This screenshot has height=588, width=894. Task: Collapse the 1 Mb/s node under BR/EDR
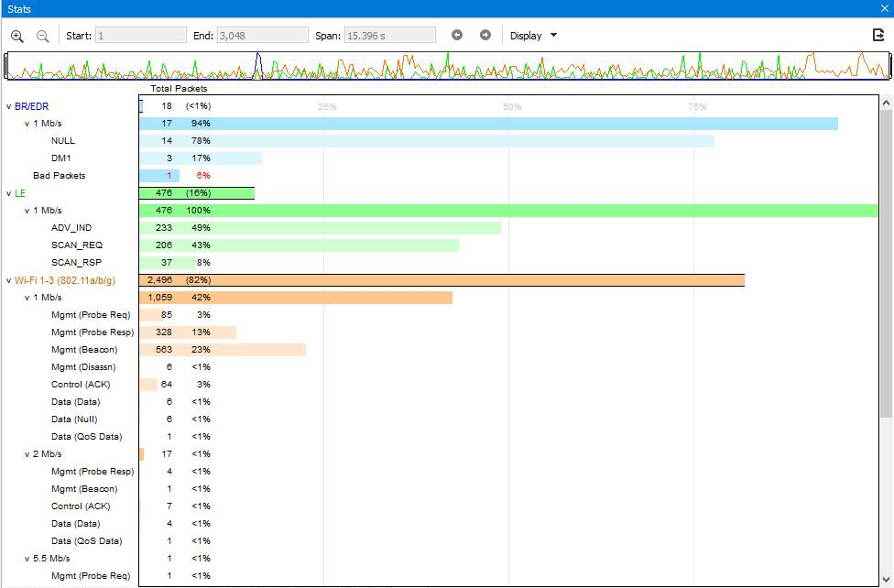click(27, 124)
